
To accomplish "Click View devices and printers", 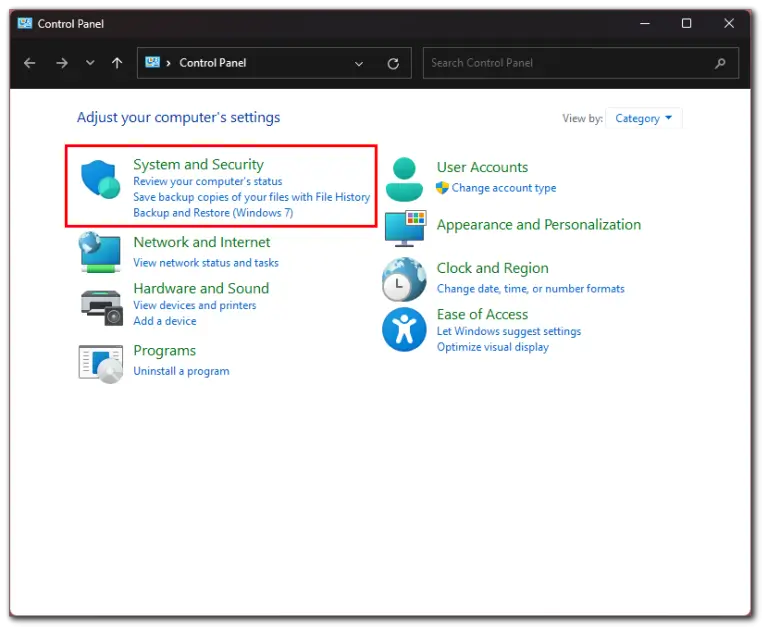I will (x=195, y=305).
